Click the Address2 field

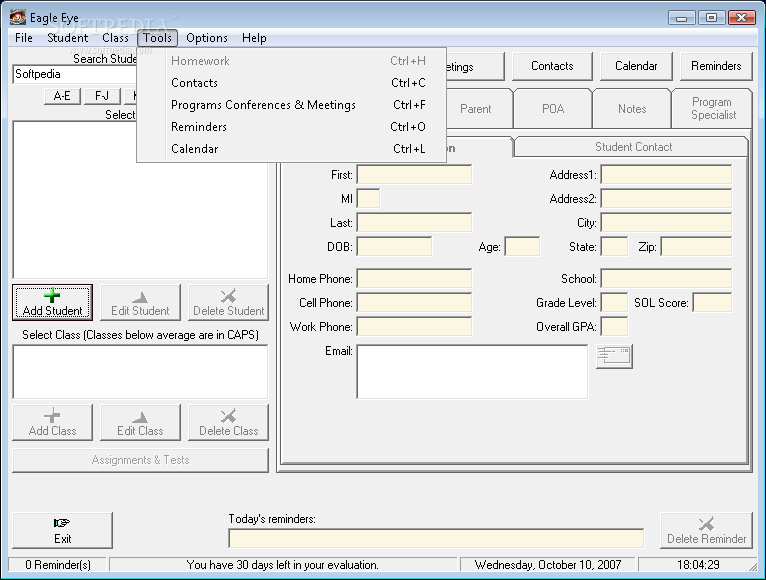point(666,199)
